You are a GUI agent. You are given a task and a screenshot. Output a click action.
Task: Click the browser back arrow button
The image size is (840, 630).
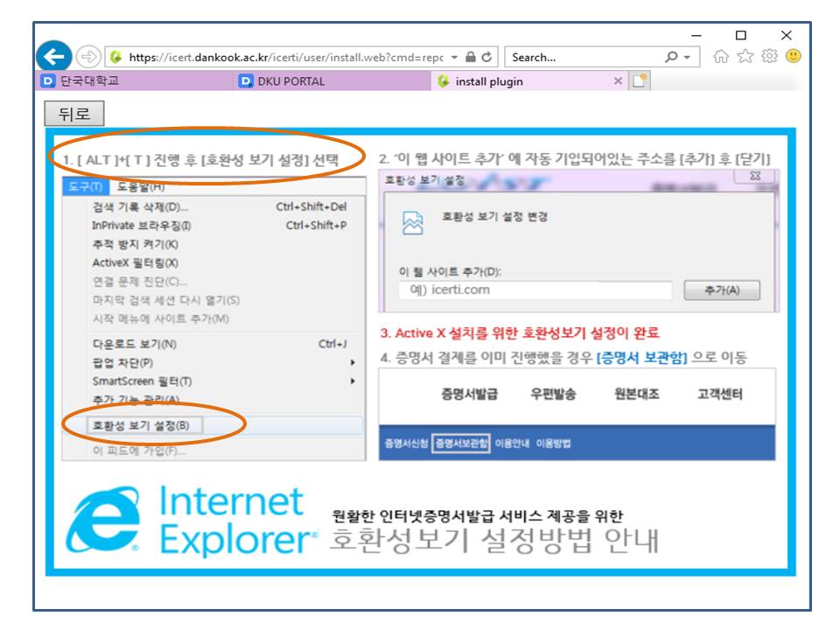coord(54,58)
